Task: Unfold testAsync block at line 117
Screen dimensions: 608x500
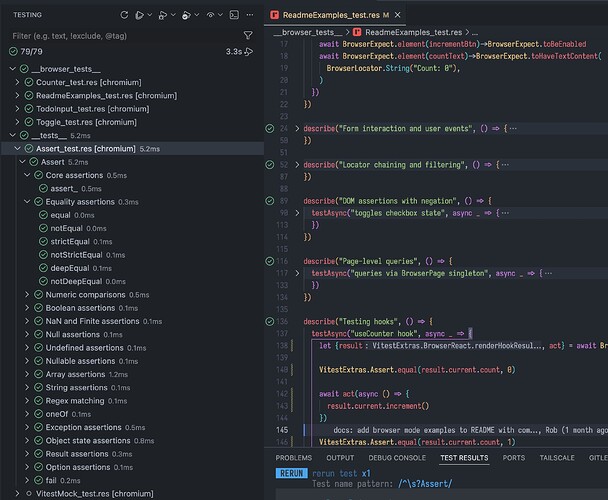Action: (x=297, y=273)
